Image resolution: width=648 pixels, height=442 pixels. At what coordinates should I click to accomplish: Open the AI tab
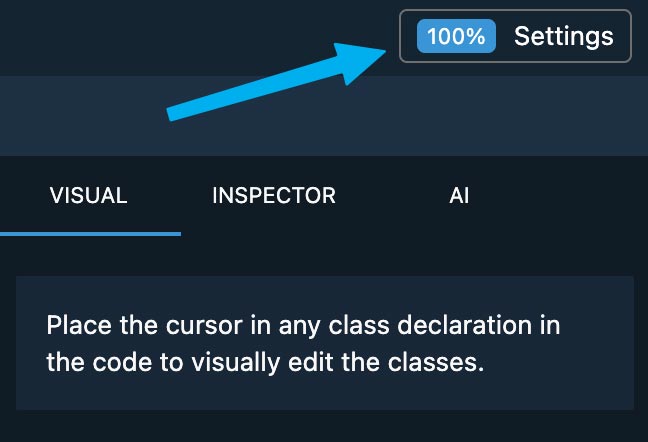point(459,195)
